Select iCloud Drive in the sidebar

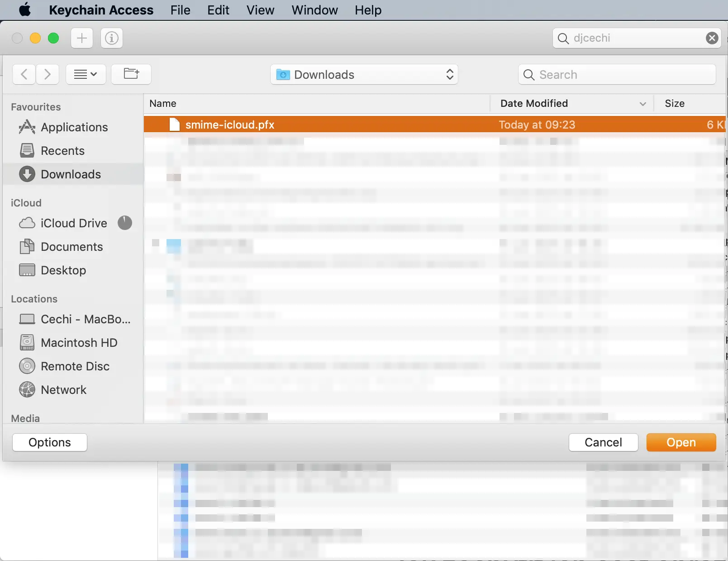pyautogui.click(x=73, y=223)
